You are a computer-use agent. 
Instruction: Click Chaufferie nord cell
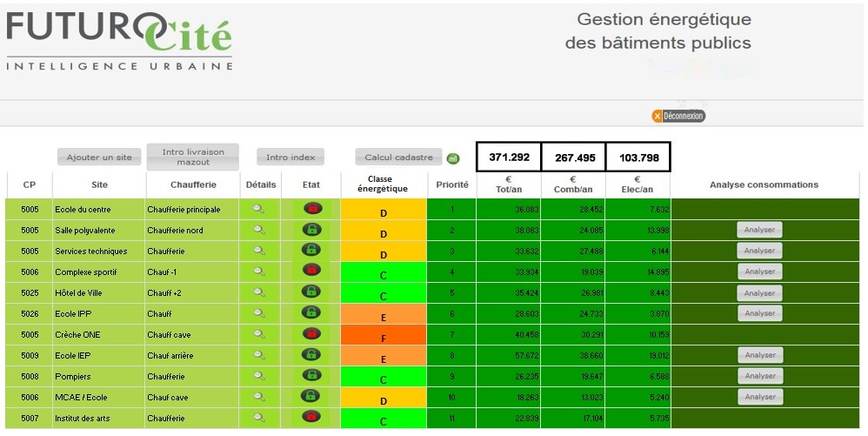[192, 231]
